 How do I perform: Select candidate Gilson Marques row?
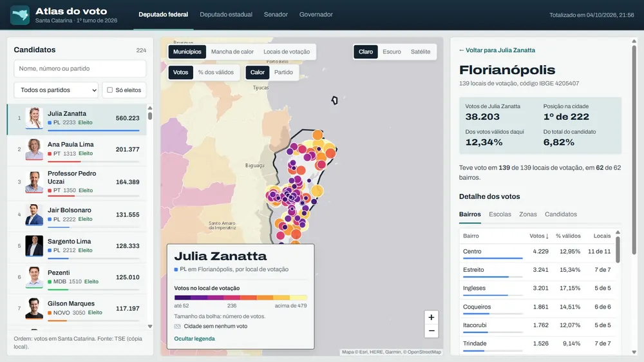coord(77,309)
